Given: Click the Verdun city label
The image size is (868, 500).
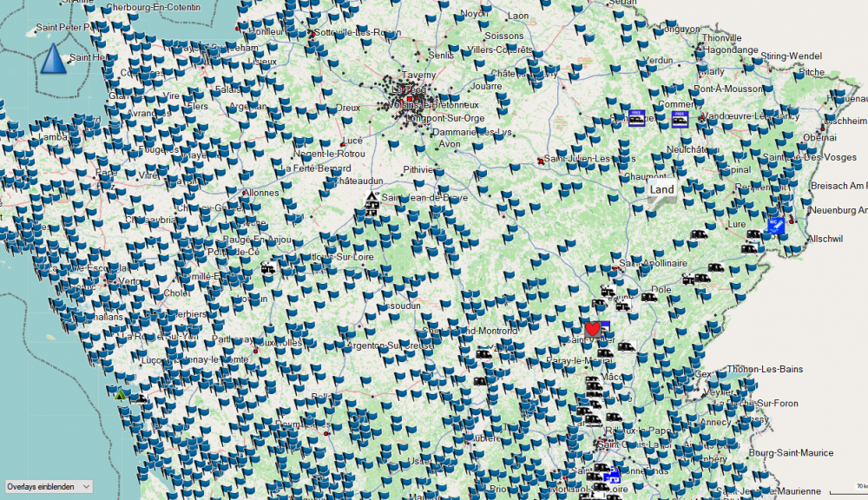Looking at the screenshot, I should [659, 60].
